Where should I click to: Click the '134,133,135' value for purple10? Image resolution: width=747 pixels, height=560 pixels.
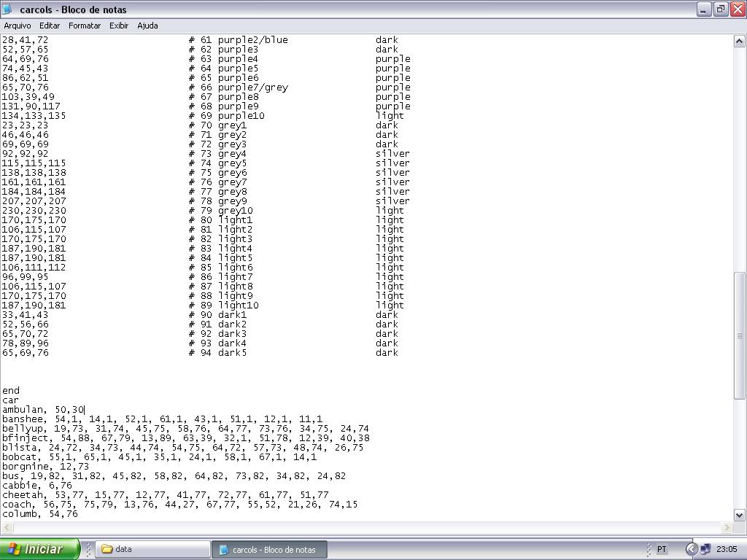(x=34, y=116)
